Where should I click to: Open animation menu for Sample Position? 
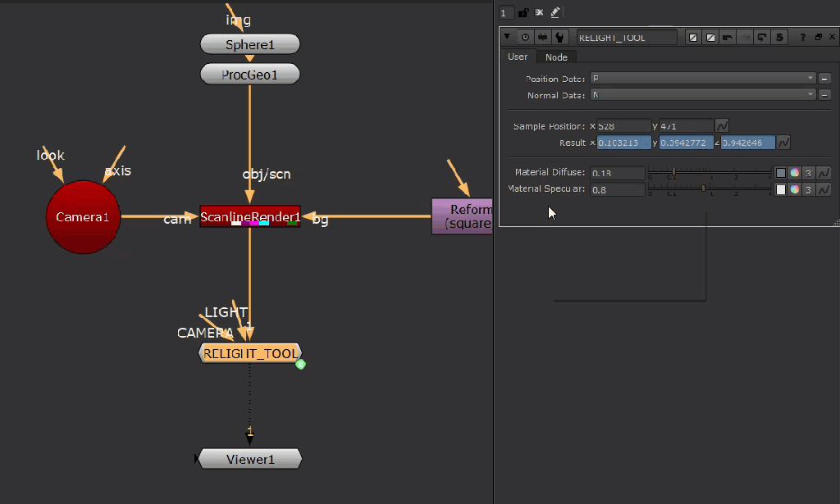[722, 126]
